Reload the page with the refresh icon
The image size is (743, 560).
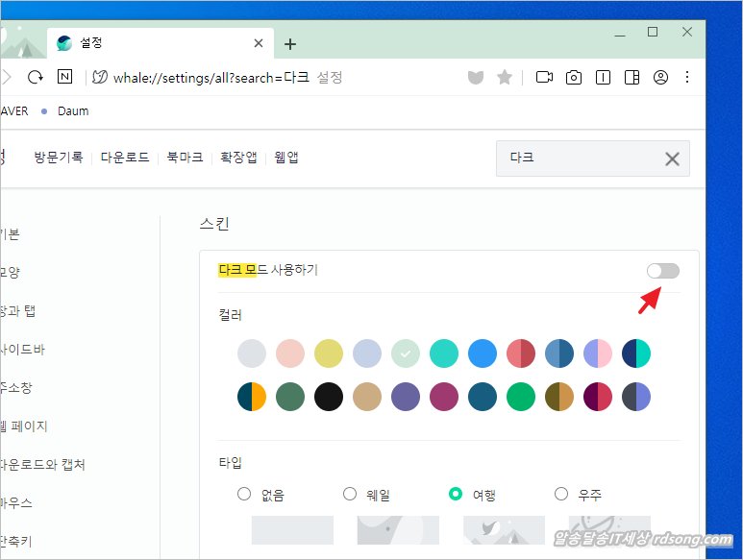(x=36, y=77)
